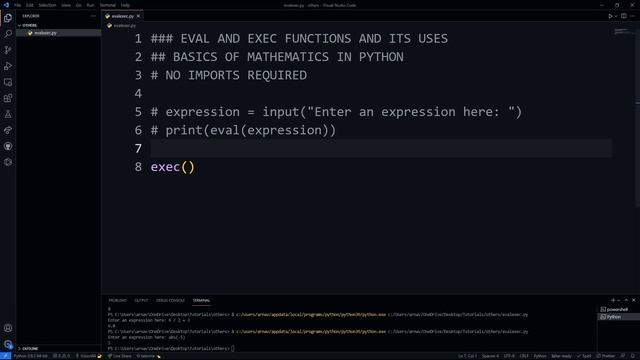Switch to the PROBLEMS panel tab
The height and width of the screenshot is (360, 640).
pyautogui.click(x=118, y=300)
